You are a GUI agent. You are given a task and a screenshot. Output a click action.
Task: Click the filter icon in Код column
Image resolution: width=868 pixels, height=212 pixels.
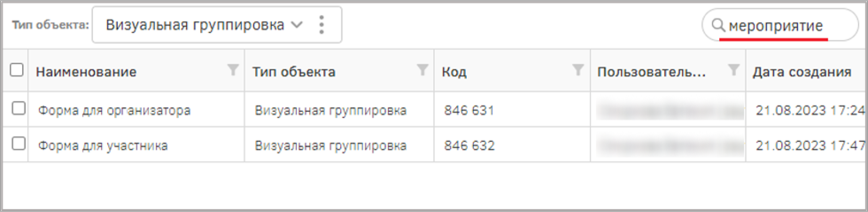click(x=578, y=69)
